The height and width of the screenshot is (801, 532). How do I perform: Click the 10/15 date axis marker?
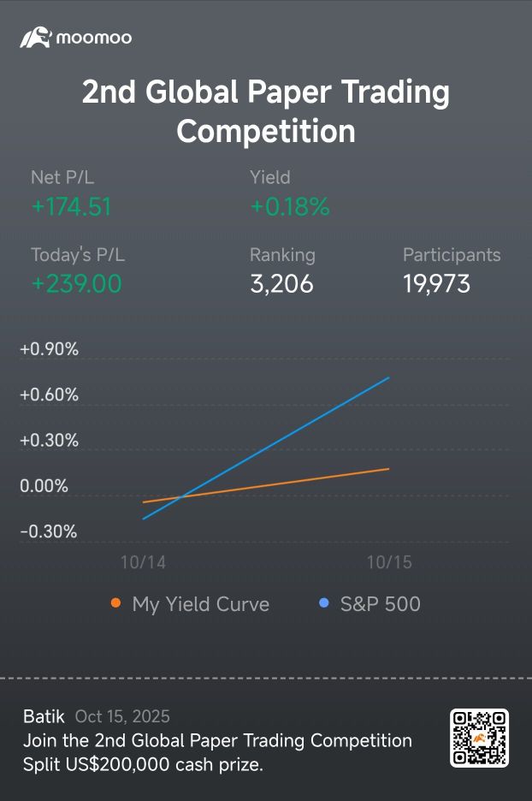point(389,562)
